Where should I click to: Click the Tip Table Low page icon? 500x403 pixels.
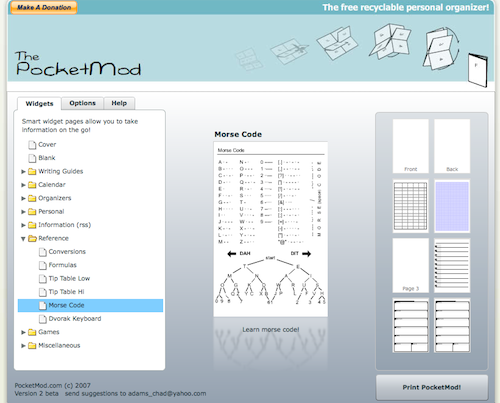click(42, 279)
